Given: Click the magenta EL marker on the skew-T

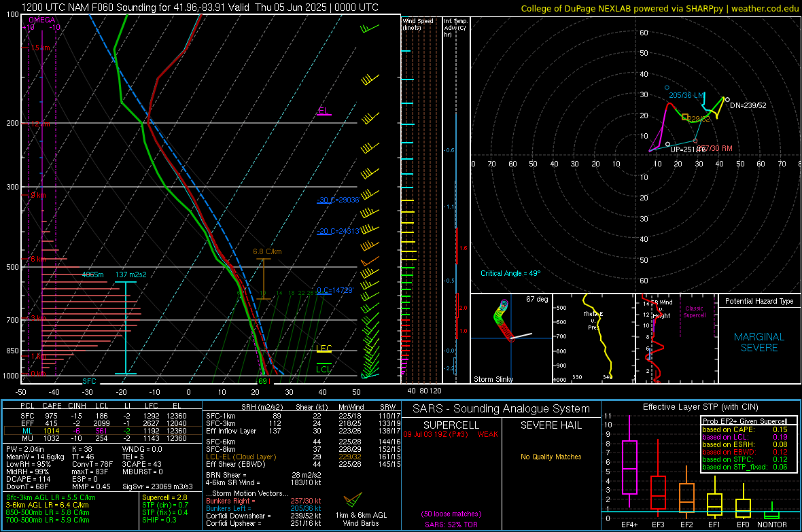Looking at the screenshot, I should click(x=324, y=111).
